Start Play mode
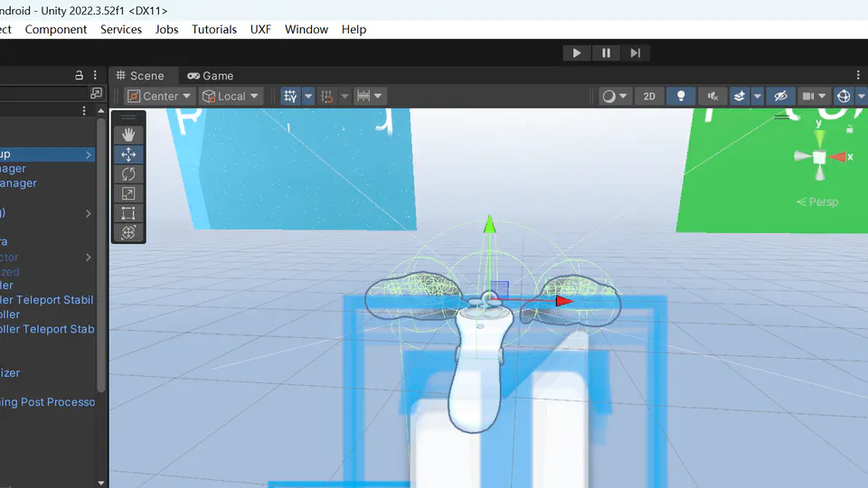The image size is (868, 488). coord(577,53)
